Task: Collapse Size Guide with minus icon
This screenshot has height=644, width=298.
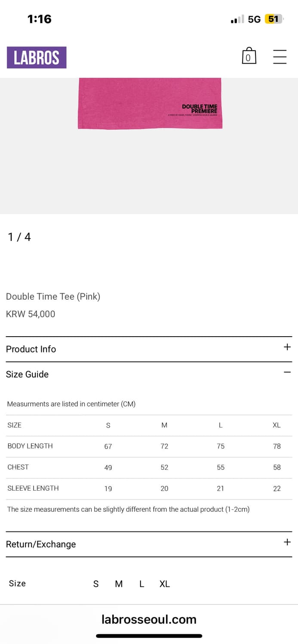Action: click(x=287, y=372)
